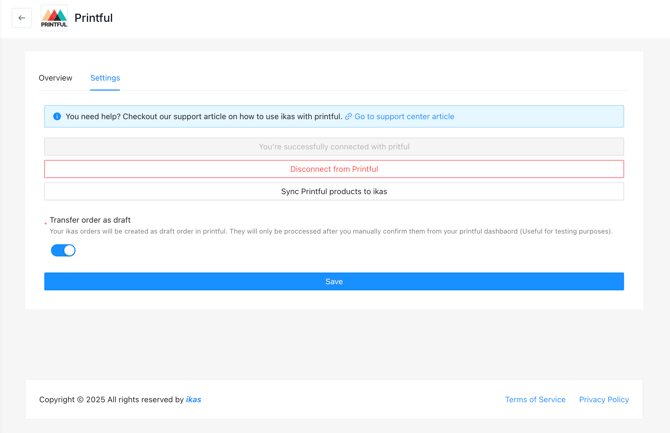Click the blue info icon in help banner

[57, 116]
